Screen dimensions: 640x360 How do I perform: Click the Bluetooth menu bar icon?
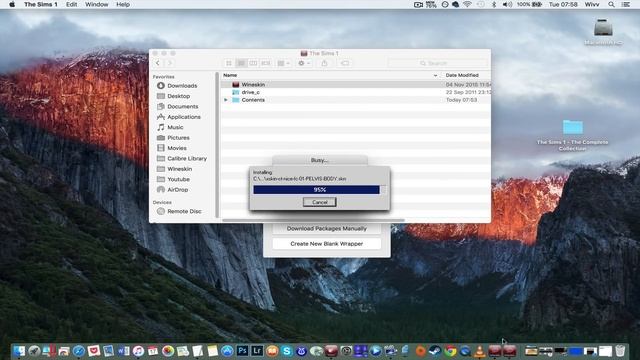coord(493,4)
